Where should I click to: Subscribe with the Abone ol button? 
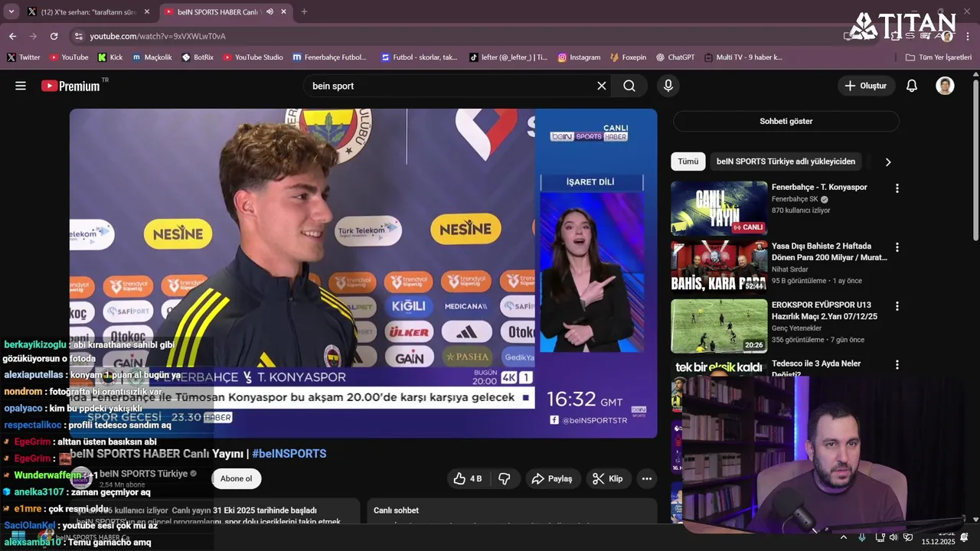tap(236, 478)
